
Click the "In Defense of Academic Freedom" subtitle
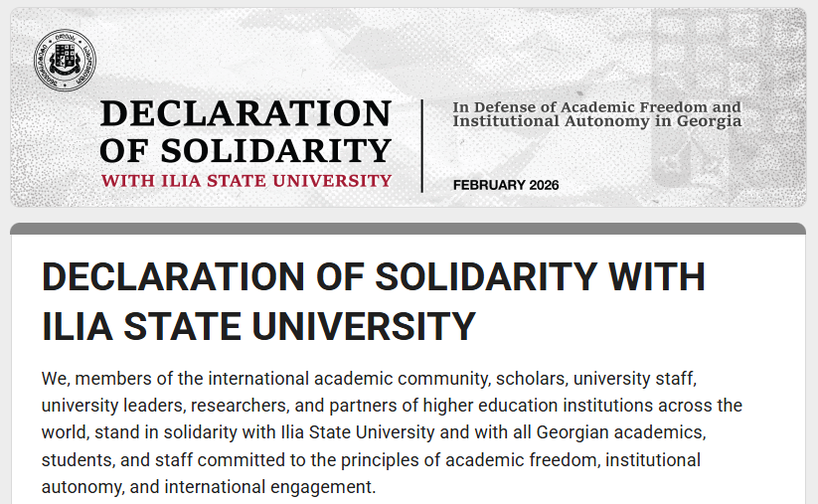coord(596,106)
